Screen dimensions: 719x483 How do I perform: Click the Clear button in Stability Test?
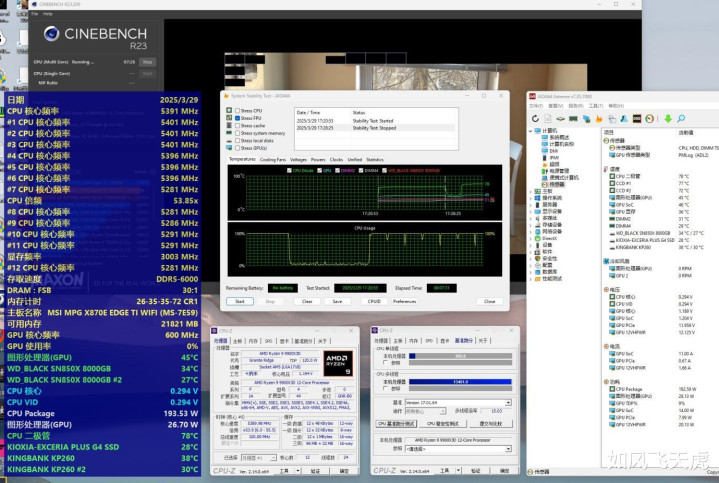coord(307,301)
